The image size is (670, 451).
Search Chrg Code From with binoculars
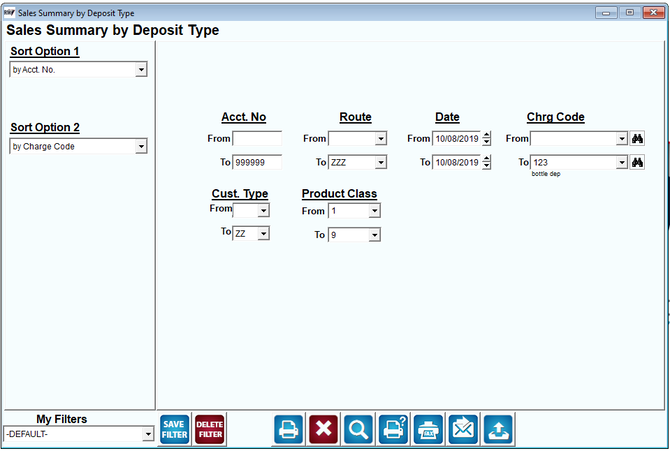click(637, 139)
